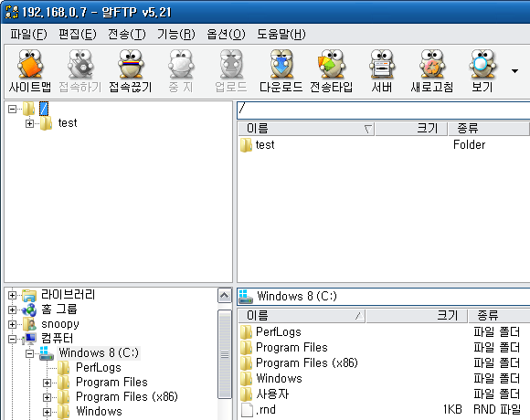Image resolution: width=530 pixels, height=420 pixels.
Task: Expand Program Files node in local tree
Action: (x=47, y=383)
